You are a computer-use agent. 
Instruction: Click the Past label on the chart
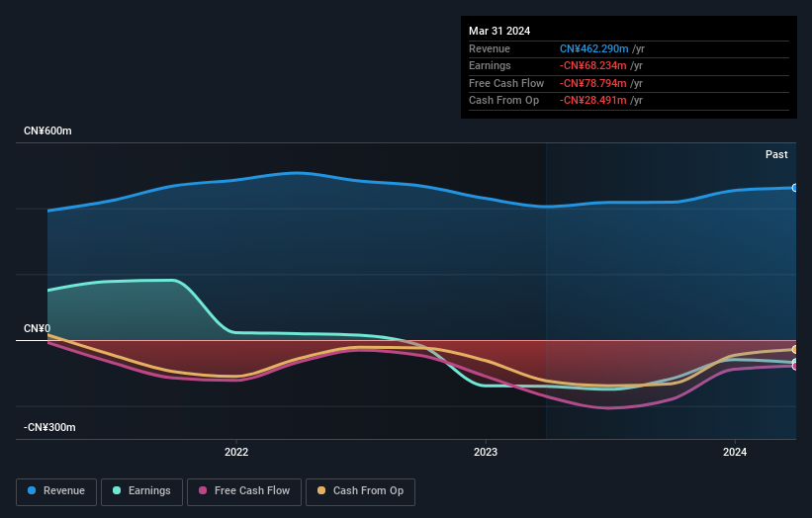[x=776, y=154]
